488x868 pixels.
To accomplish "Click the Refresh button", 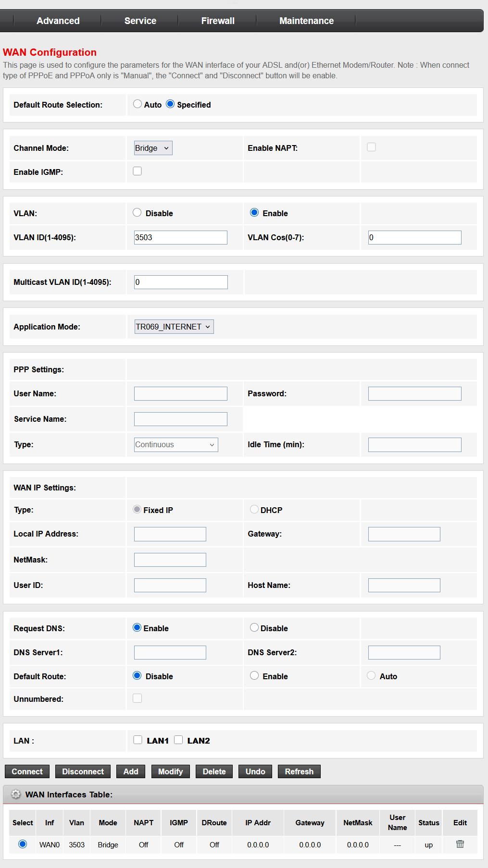I will click(x=299, y=771).
